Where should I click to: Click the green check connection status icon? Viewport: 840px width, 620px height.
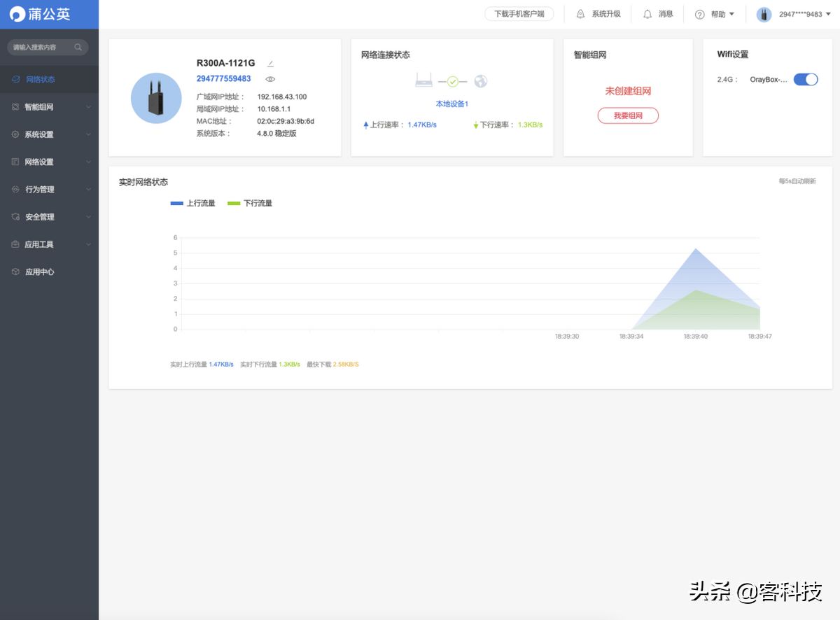click(453, 82)
